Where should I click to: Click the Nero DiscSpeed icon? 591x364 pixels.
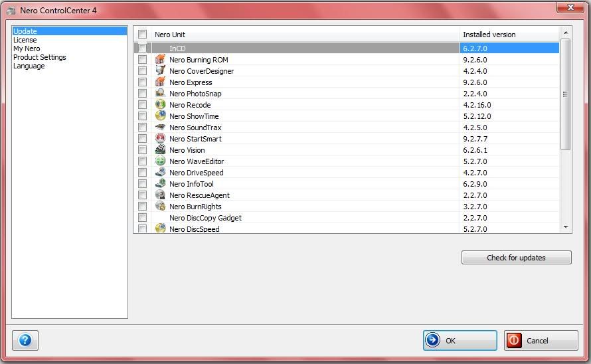(160, 228)
